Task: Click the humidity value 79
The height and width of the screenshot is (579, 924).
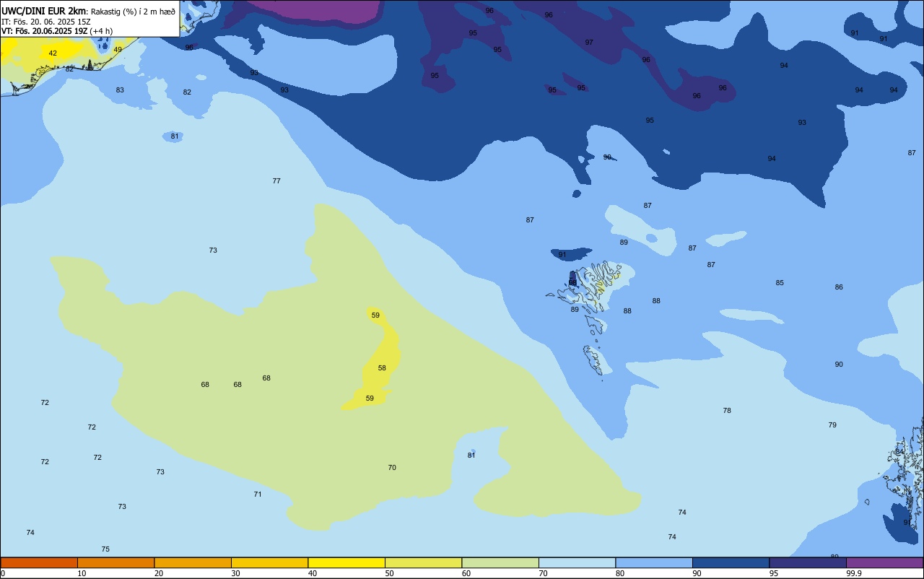Action: click(x=832, y=425)
